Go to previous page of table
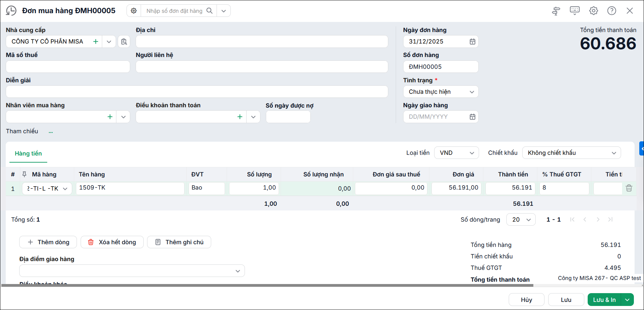 [x=585, y=220]
